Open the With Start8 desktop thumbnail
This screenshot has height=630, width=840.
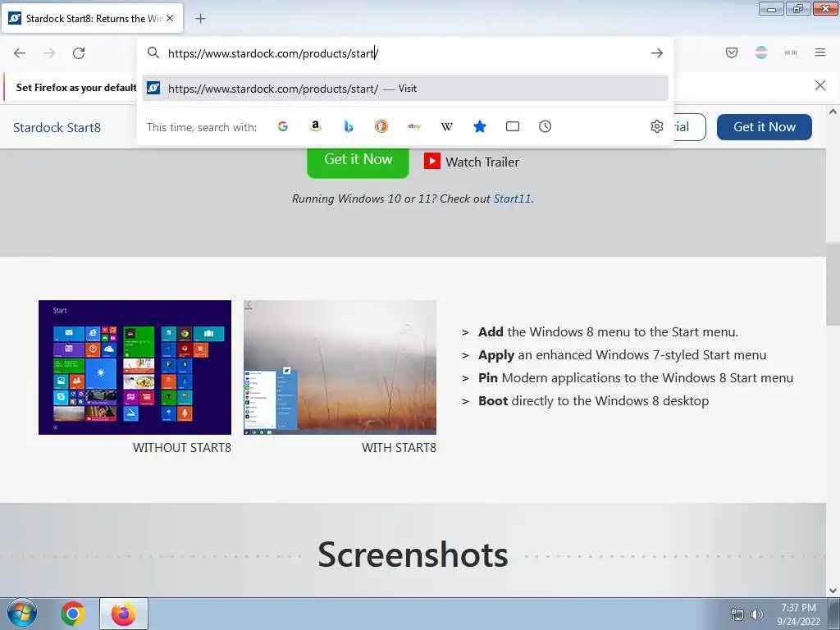pos(340,367)
